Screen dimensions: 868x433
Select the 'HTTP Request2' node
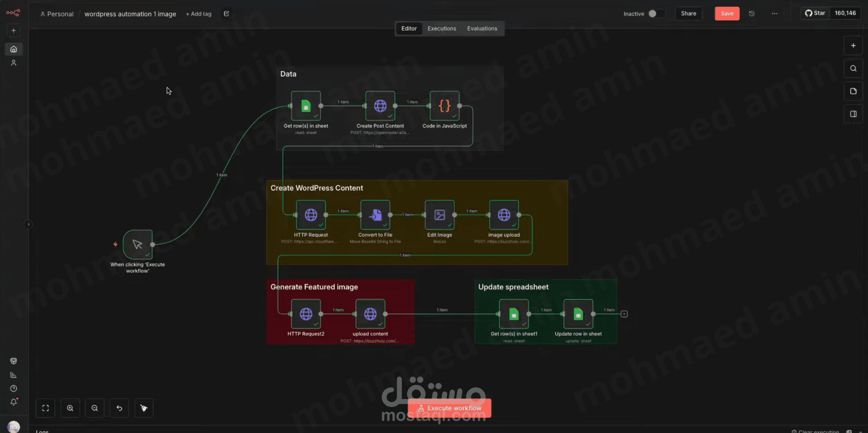(x=306, y=314)
